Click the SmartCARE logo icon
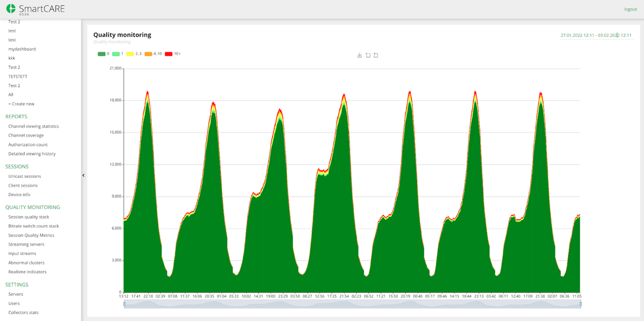 coord(11,9)
